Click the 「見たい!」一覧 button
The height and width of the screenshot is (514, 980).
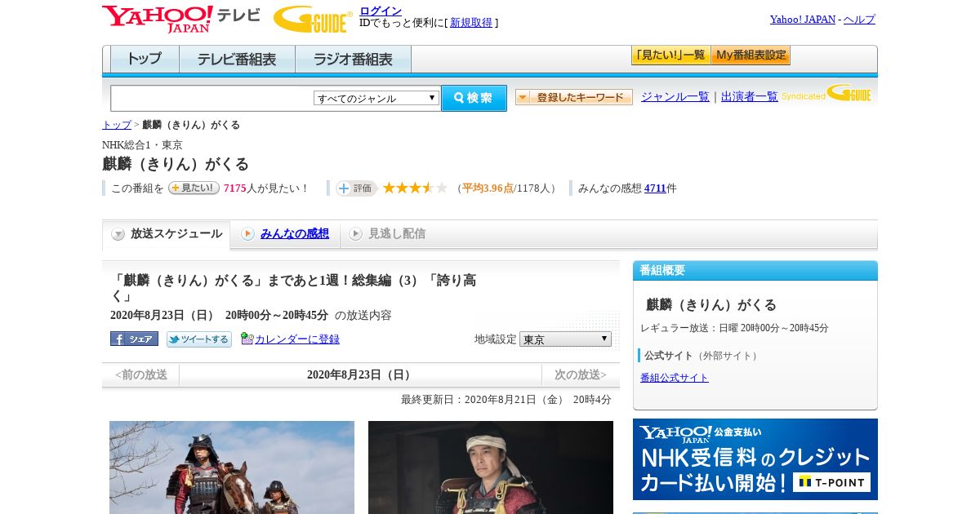pos(670,55)
